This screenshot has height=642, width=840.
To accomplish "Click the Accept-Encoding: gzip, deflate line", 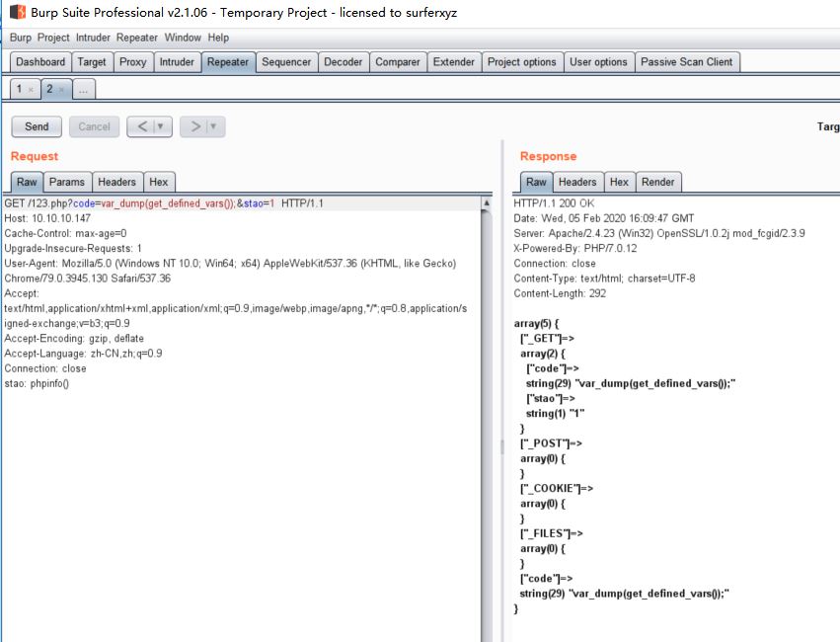I will point(74,339).
